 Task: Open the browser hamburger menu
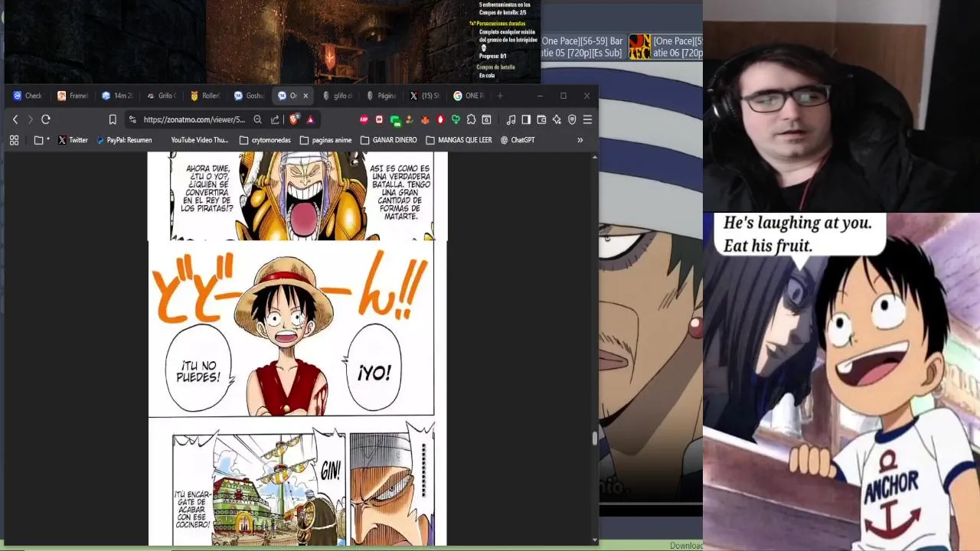(x=587, y=119)
